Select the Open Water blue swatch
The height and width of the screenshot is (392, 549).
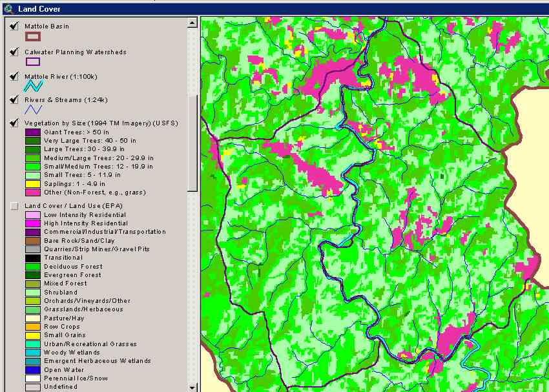(x=32, y=369)
